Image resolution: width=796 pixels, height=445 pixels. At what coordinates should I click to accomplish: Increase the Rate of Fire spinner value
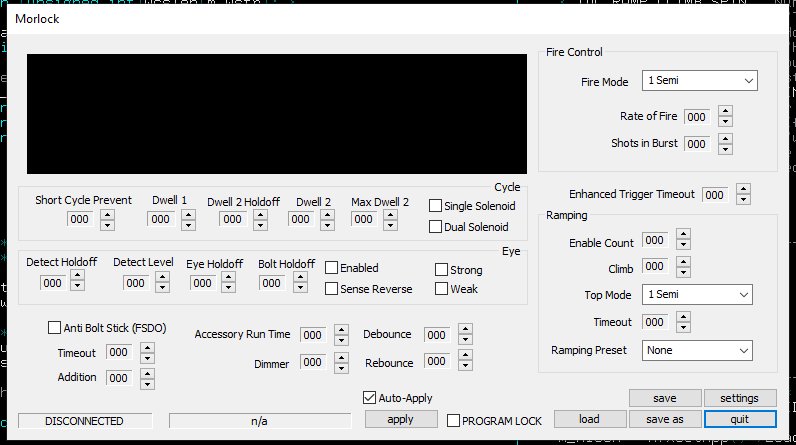726,111
